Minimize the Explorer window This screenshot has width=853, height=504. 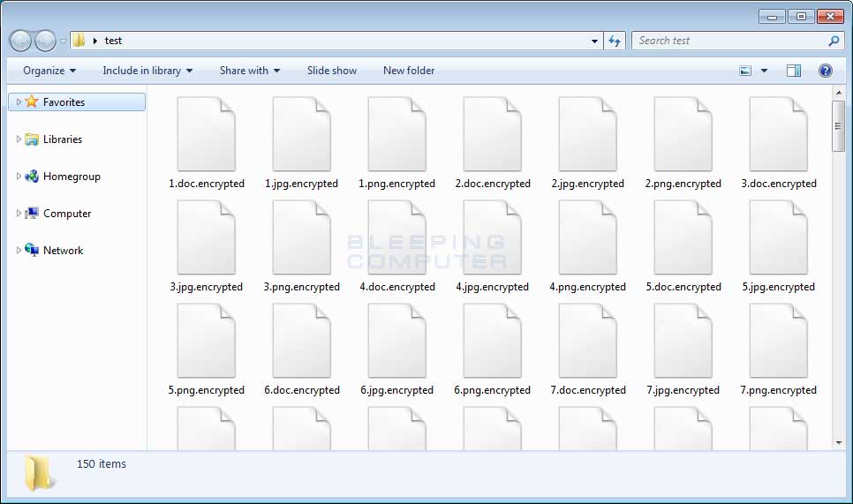[772, 16]
